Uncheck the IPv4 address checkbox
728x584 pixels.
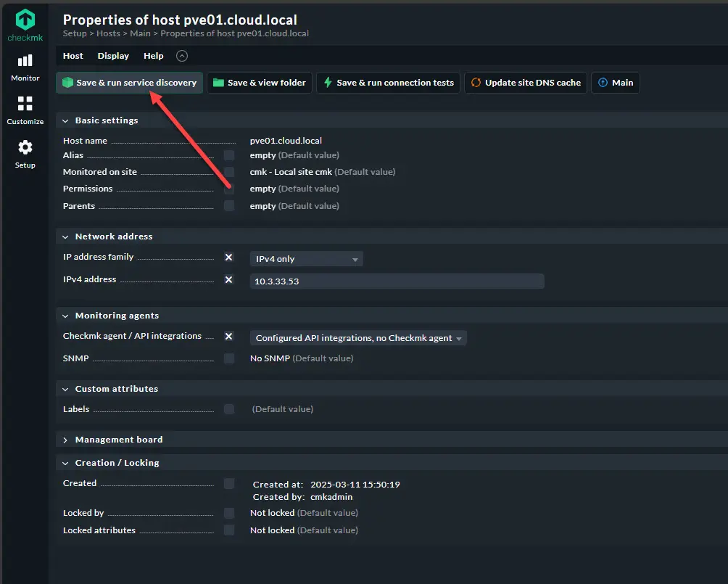229,279
